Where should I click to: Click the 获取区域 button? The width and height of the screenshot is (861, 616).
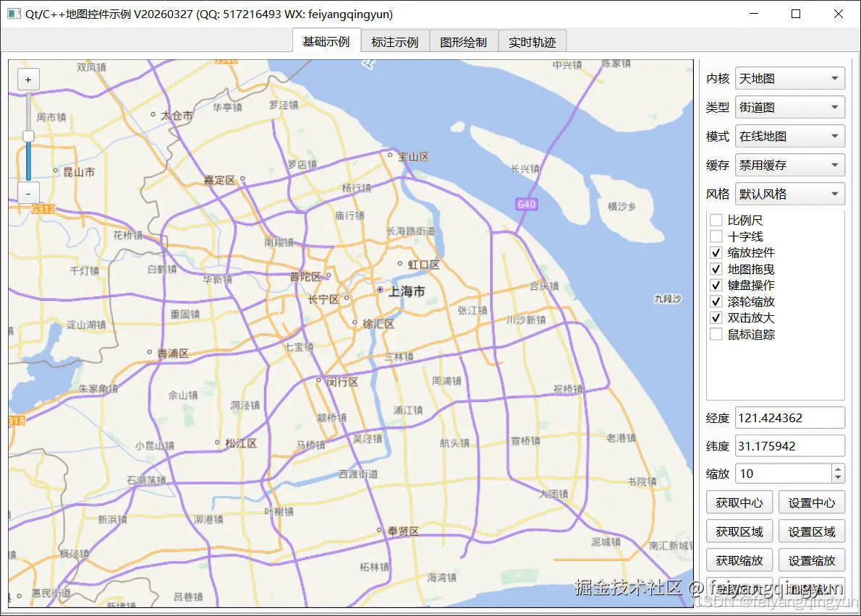(x=739, y=531)
